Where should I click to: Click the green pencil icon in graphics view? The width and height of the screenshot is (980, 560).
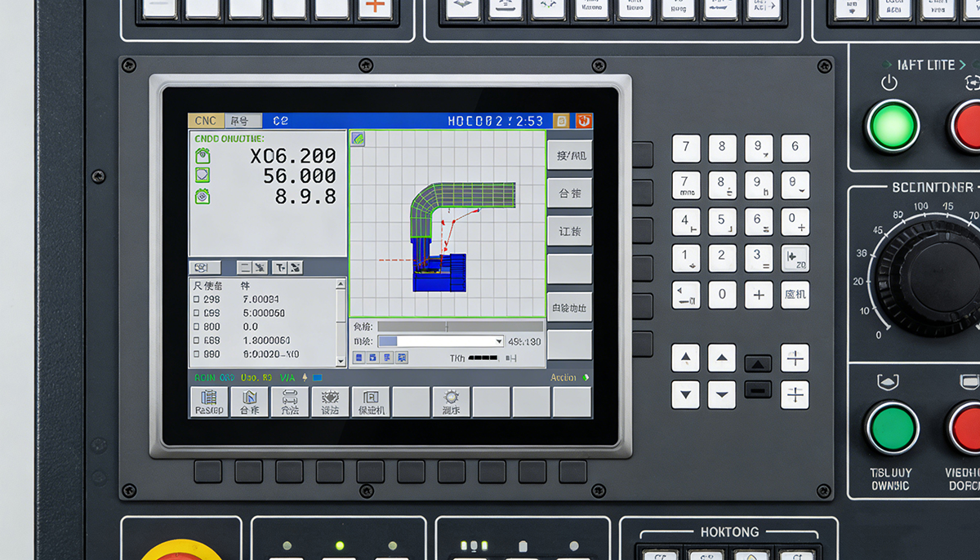click(358, 139)
